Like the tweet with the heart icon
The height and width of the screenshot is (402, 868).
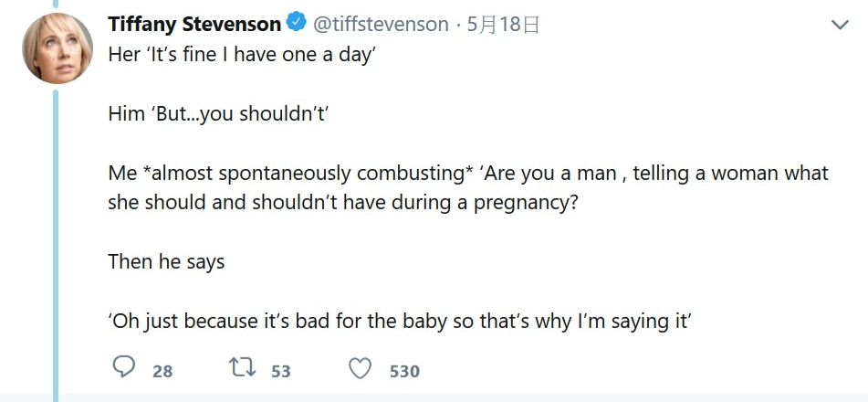pos(361,368)
